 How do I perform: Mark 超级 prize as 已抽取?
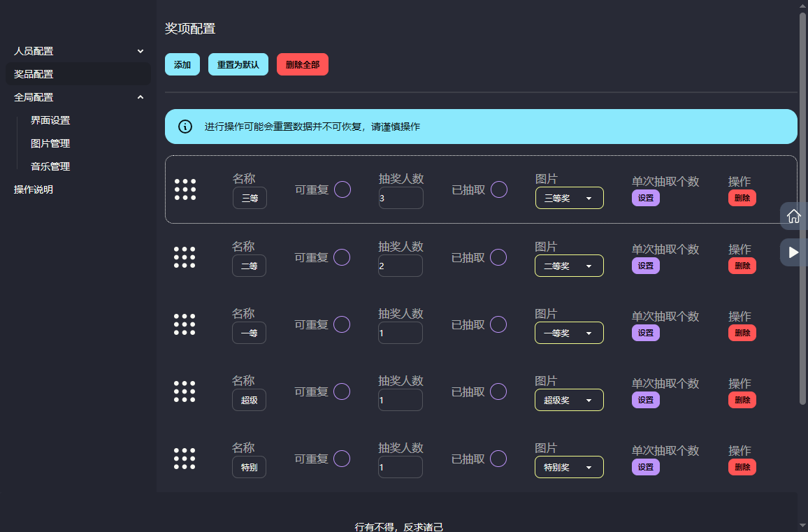(x=498, y=391)
